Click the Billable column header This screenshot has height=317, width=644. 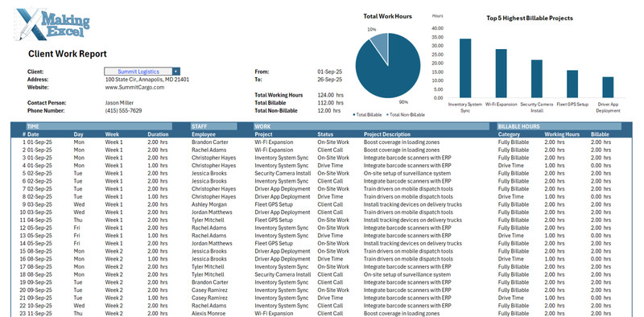tap(600, 134)
